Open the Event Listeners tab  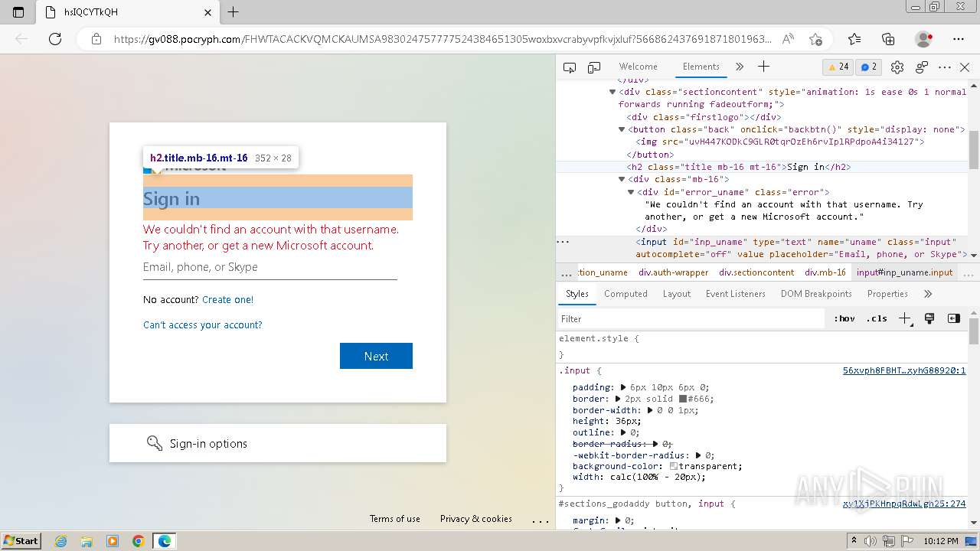(736, 294)
